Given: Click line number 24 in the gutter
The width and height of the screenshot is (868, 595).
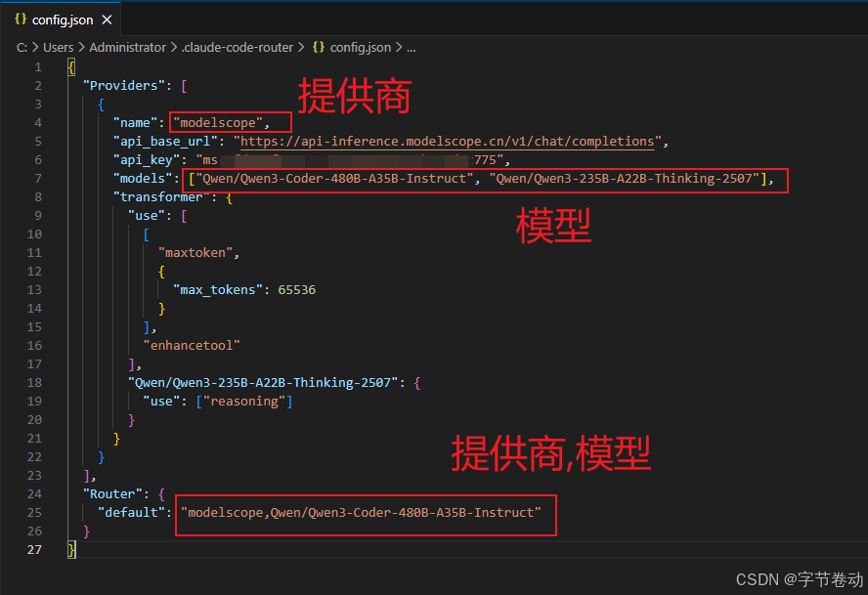Looking at the screenshot, I should (34, 494).
